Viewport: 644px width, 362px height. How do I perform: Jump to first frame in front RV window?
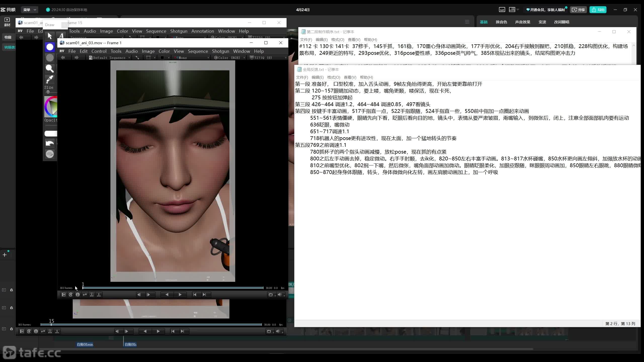pyautogui.click(x=195, y=295)
